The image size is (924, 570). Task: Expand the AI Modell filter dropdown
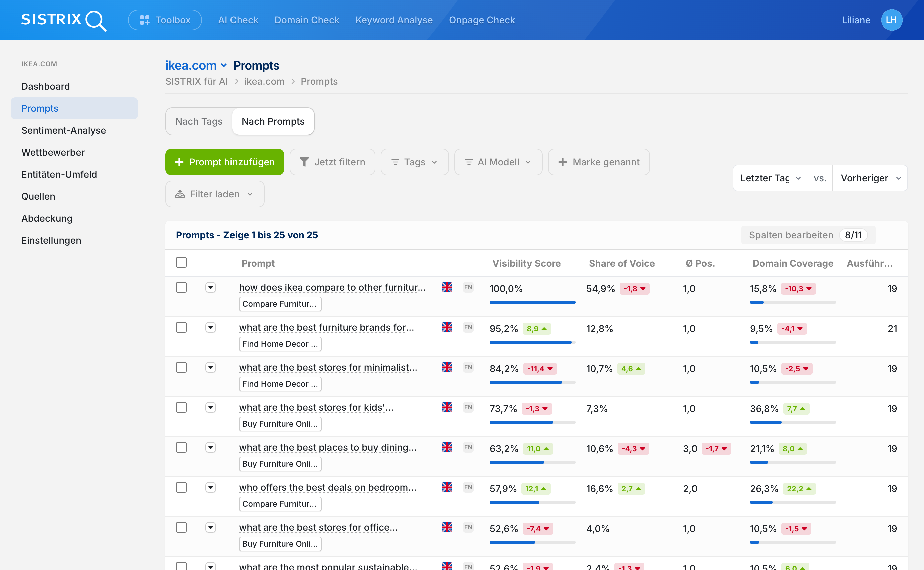(498, 162)
